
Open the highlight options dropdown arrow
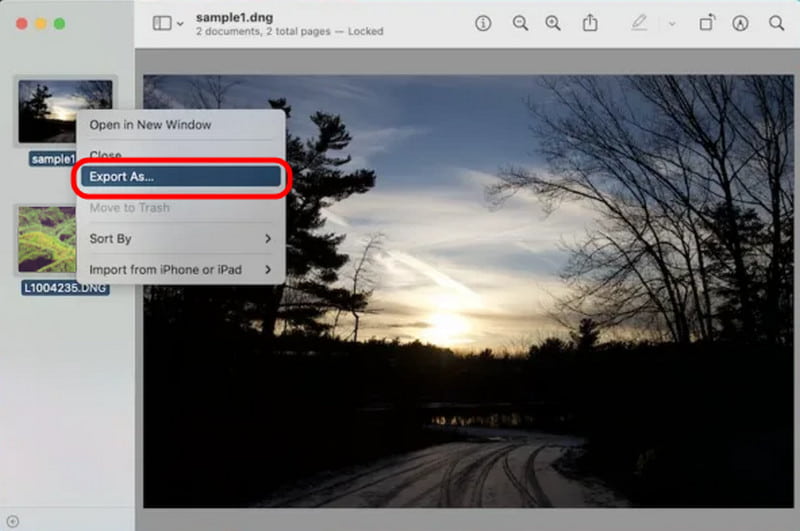click(x=672, y=24)
